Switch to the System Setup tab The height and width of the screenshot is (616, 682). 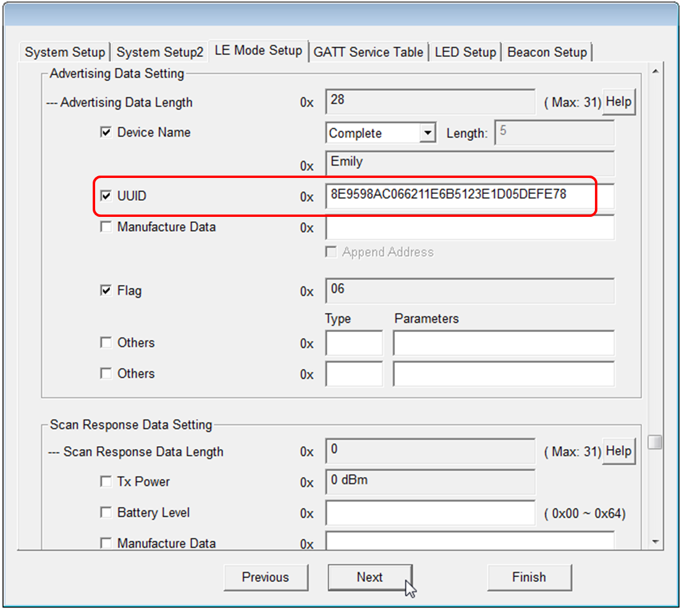pyautogui.click(x=65, y=53)
